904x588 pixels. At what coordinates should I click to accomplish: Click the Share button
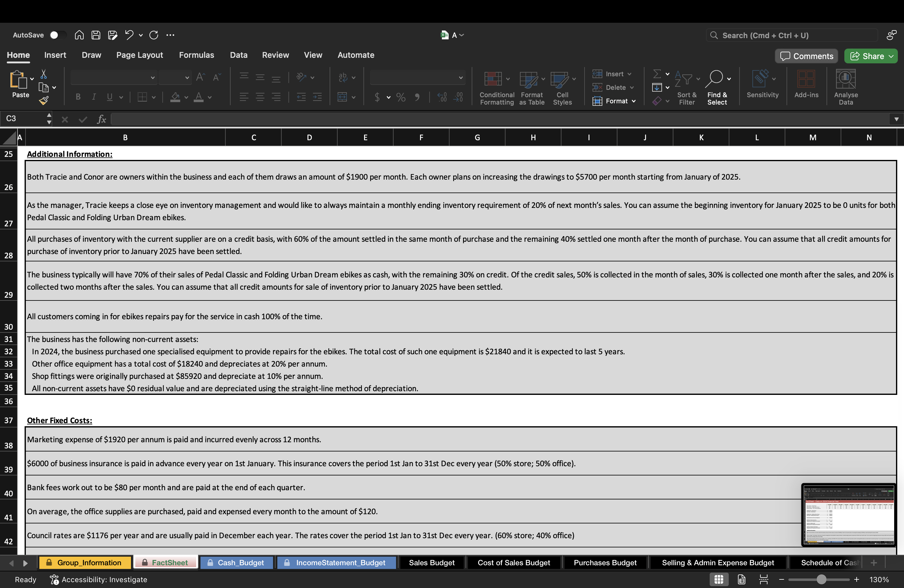click(x=870, y=56)
